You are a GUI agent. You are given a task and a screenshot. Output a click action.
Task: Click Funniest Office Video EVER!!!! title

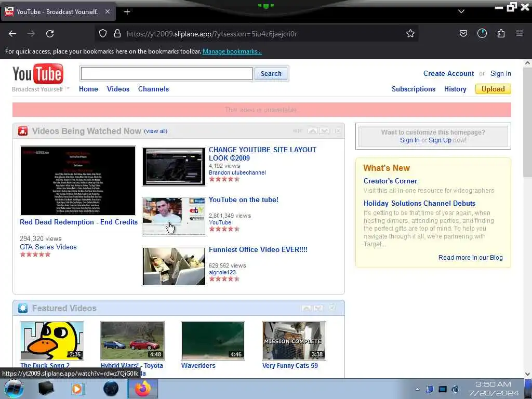258,249
